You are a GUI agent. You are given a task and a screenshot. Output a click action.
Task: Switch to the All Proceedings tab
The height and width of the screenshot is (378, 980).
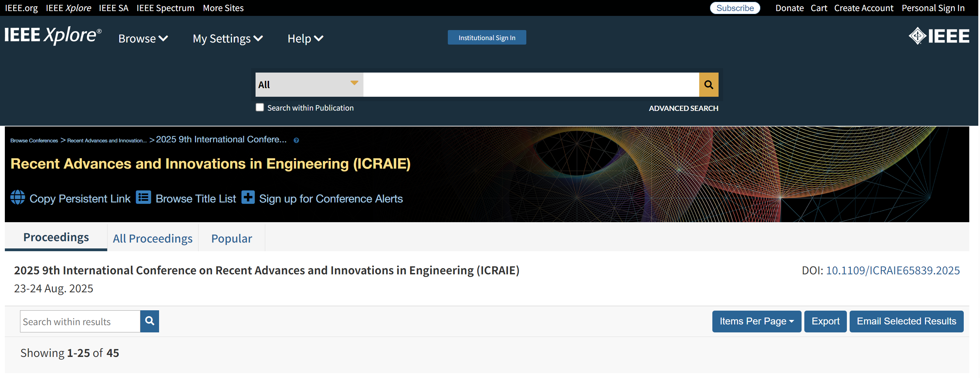(152, 238)
